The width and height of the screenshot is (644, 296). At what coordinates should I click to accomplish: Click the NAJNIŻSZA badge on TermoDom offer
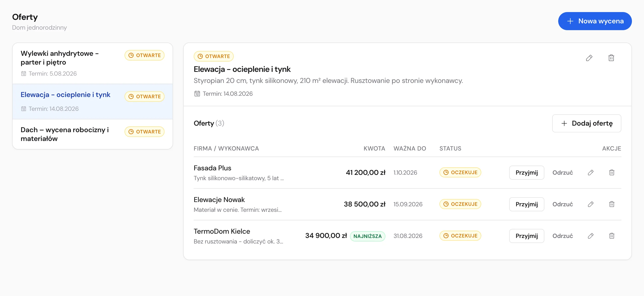(368, 236)
